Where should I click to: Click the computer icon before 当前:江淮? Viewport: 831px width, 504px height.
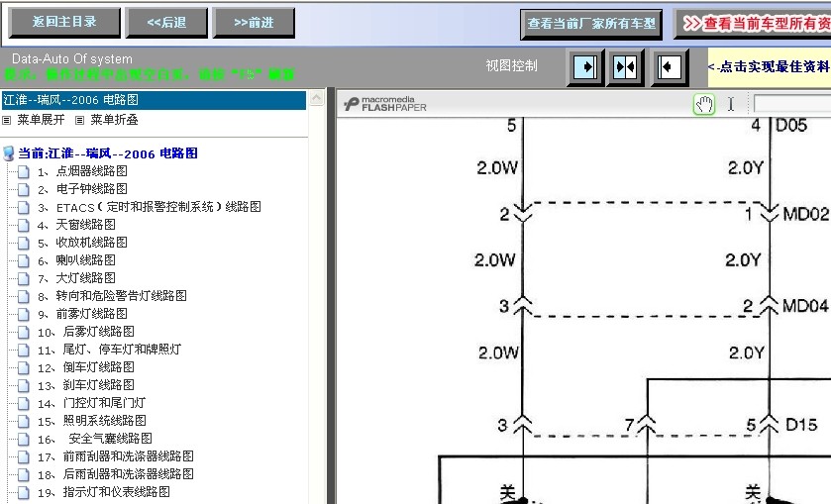coord(9,153)
